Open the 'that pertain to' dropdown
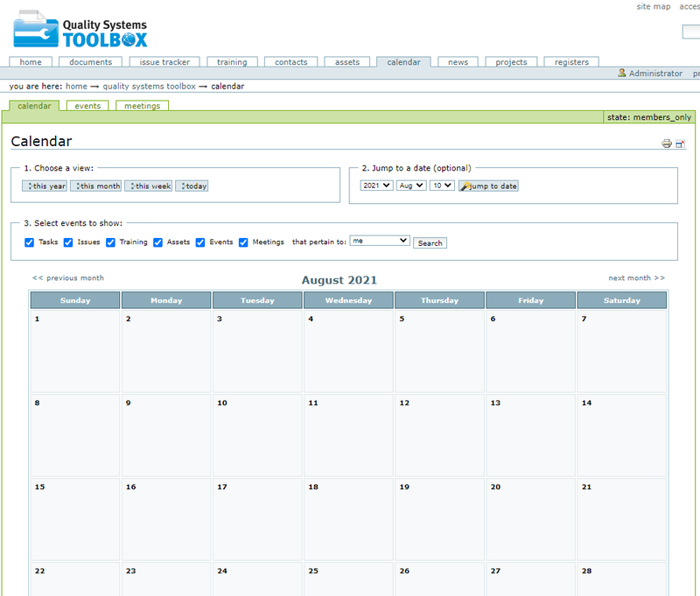 click(380, 241)
